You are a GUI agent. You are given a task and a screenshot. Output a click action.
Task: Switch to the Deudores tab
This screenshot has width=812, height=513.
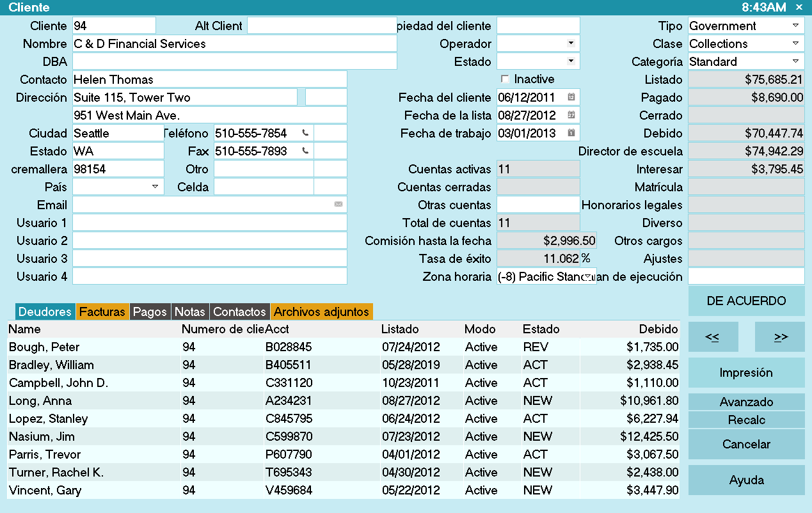pyautogui.click(x=45, y=312)
